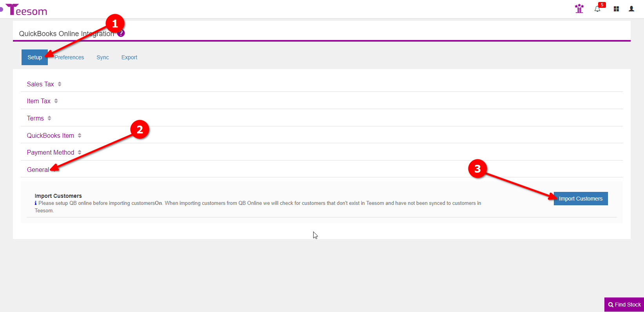Image resolution: width=644 pixels, height=312 pixels.
Task: Open the purple castle icon in header
Action: click(579, 9)
